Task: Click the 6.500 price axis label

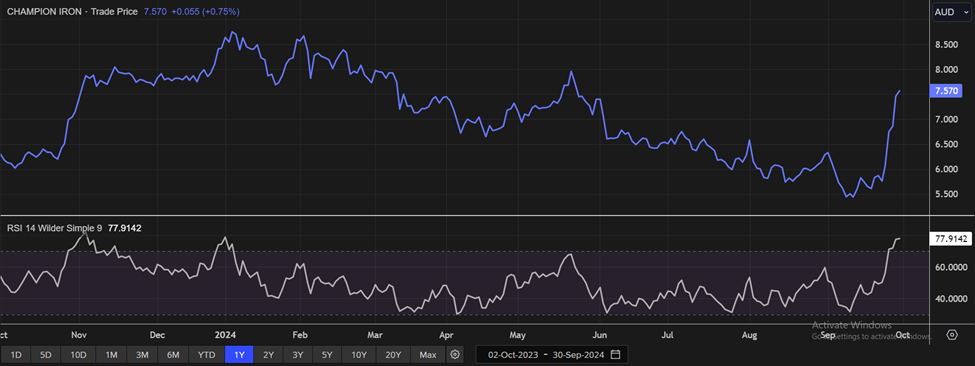Action: pyautogui.click(x=945, y=144)
